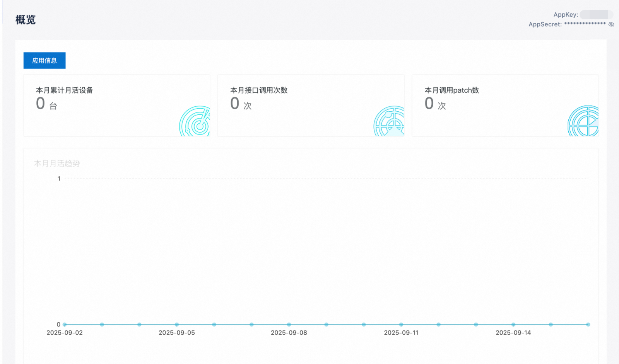Click the "AppKey:" label
This screenshot has height=364, width=619.
tap(566, 15)
